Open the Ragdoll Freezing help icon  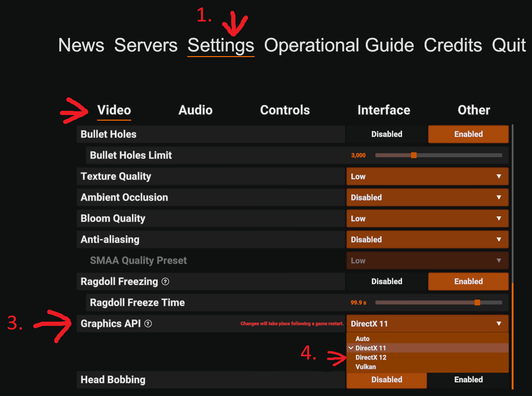pos(165,281)
